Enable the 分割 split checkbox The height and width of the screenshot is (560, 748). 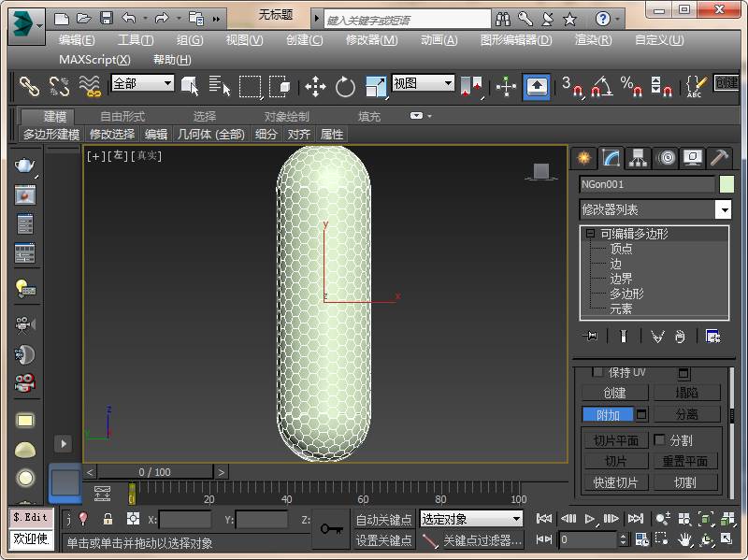tap(659, 439)
